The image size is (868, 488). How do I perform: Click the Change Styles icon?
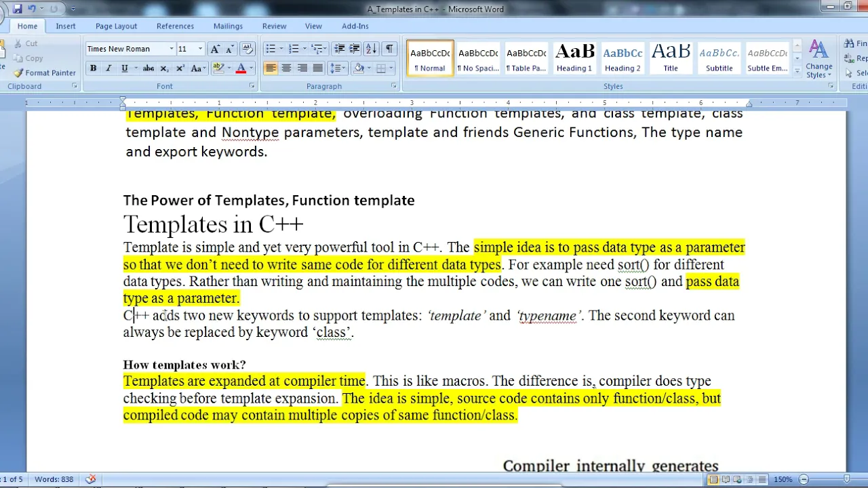tap(818, 60)
